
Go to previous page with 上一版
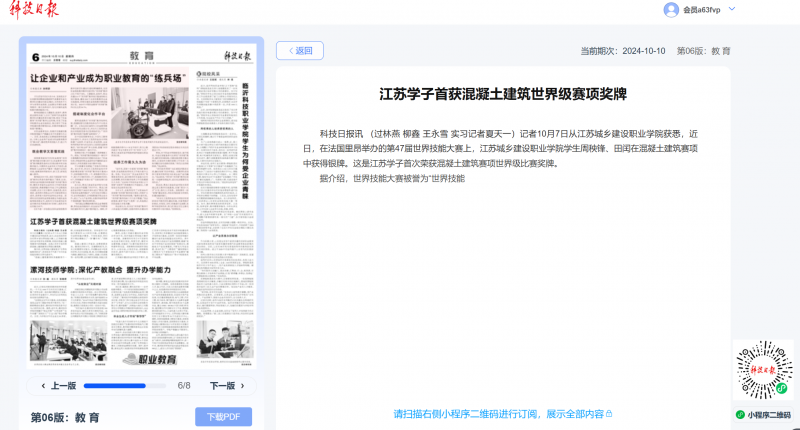click(58, 385)
